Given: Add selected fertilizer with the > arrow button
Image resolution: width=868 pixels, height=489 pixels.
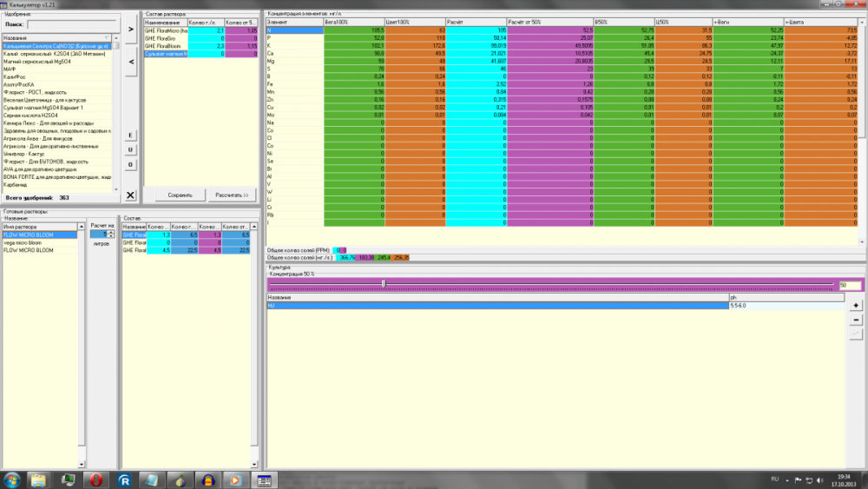Looking at the screenshot, I should click(x=131, y=30).
